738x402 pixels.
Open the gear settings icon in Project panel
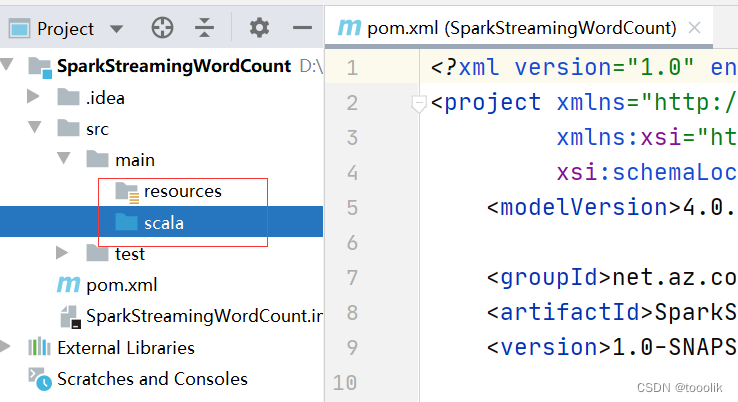click(x=259, y=28)
